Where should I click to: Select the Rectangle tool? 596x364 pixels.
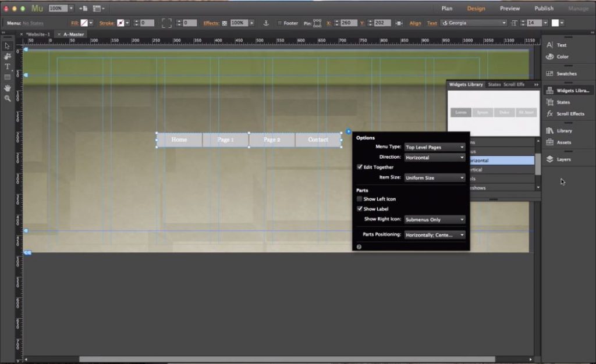pos(8,77)
